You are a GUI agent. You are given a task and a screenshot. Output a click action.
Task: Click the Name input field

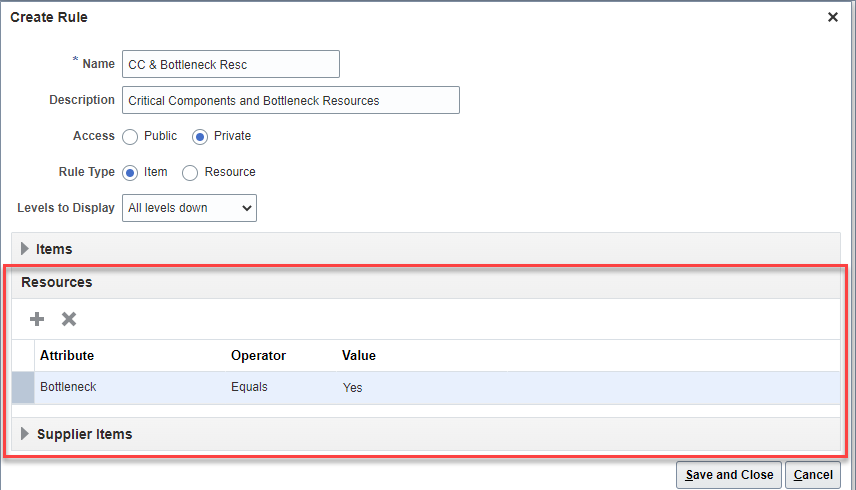[x=230, y=64]
